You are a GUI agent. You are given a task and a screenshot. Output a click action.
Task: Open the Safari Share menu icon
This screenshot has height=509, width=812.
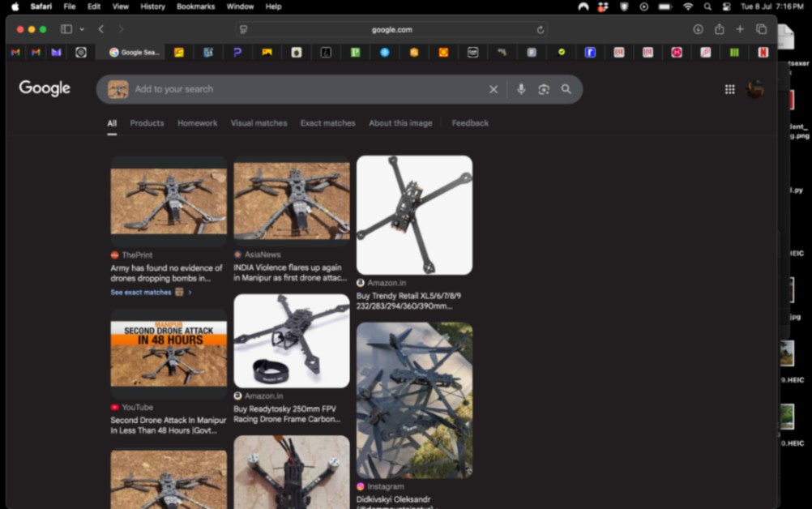(720, 29)
